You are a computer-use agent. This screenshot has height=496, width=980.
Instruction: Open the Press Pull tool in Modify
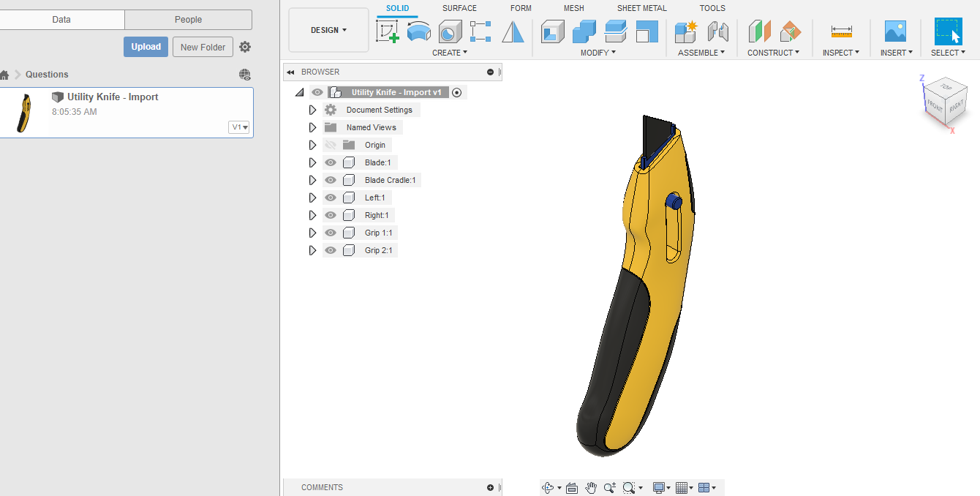tap(552, 31)
